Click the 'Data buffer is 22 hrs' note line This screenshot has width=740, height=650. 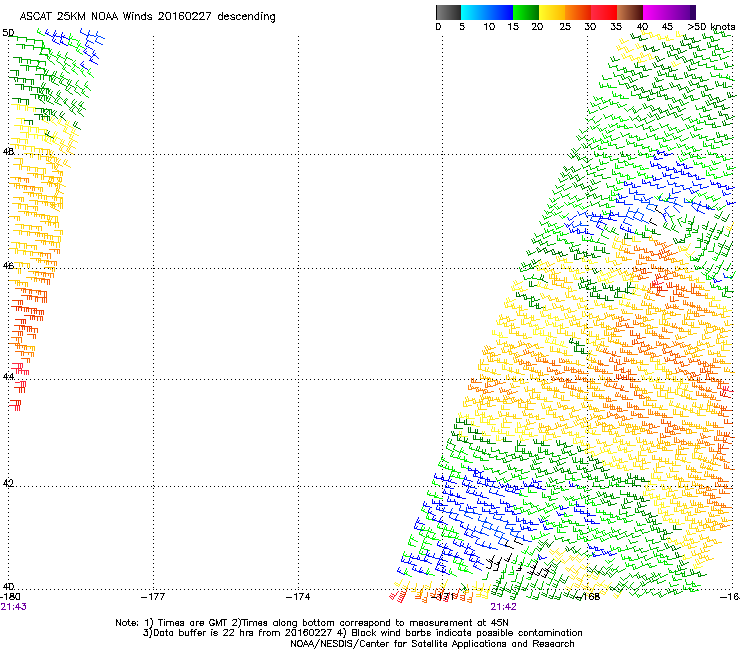362,633
